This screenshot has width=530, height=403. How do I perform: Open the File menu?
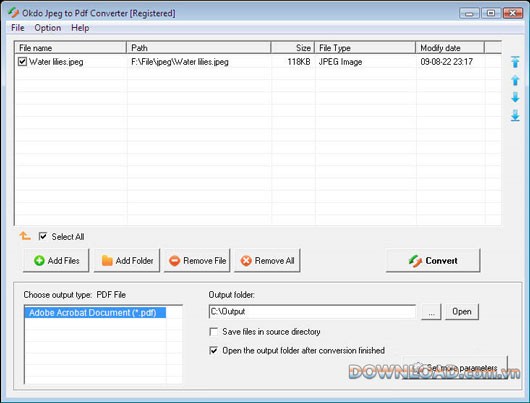[18, 28]
